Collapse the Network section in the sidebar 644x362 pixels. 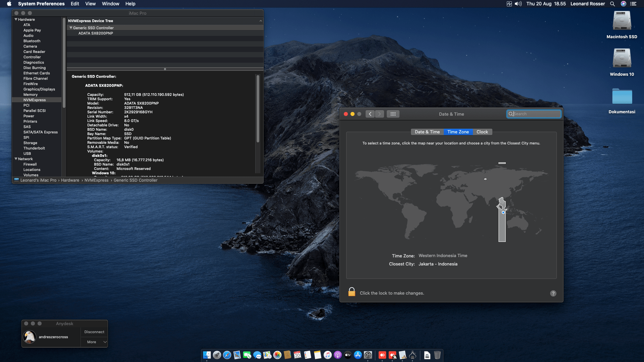[16, 159]
